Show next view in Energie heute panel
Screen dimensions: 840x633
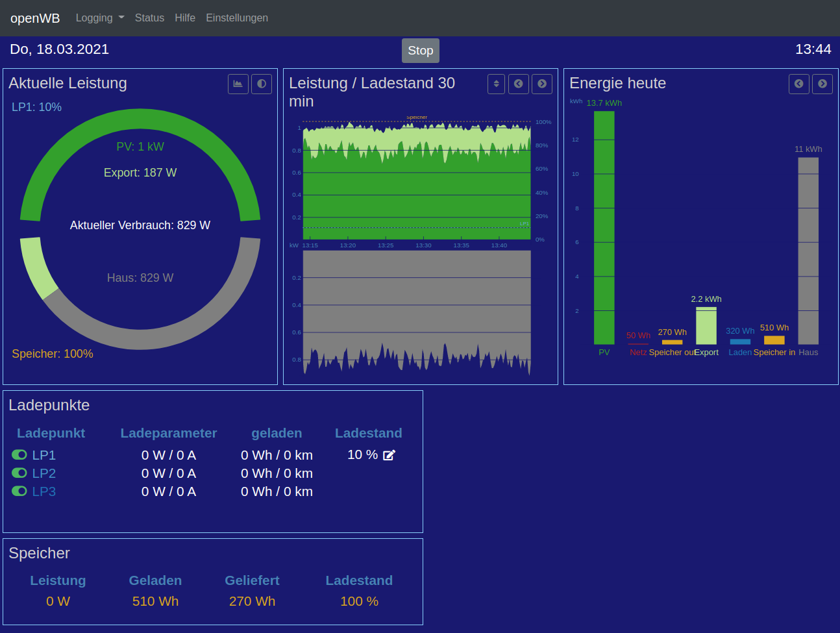click(x=822, y=84)
